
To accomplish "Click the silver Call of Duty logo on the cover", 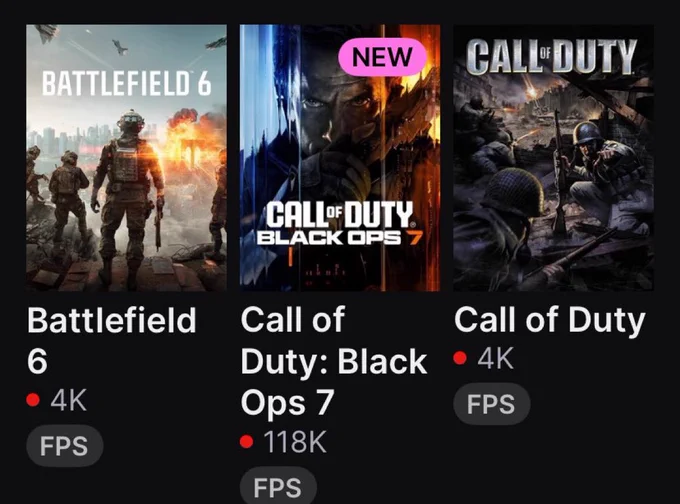I will click(552, 56).
